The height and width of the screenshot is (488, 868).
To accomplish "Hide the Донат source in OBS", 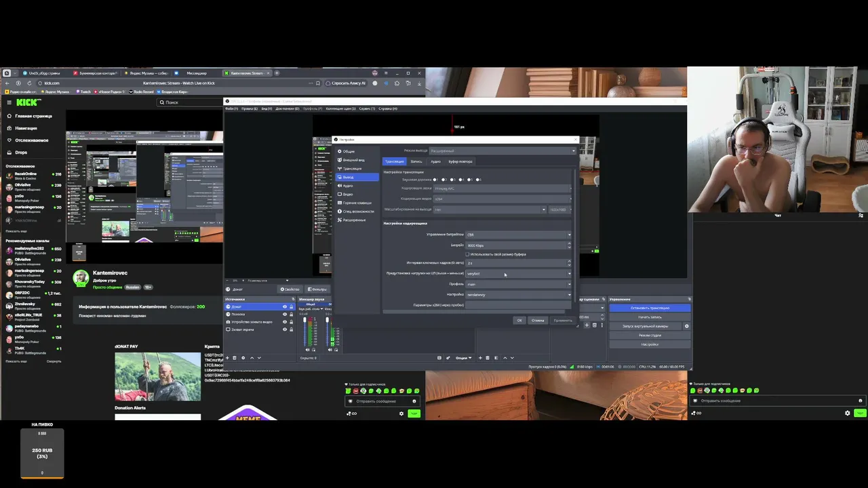I will [285, 307].
